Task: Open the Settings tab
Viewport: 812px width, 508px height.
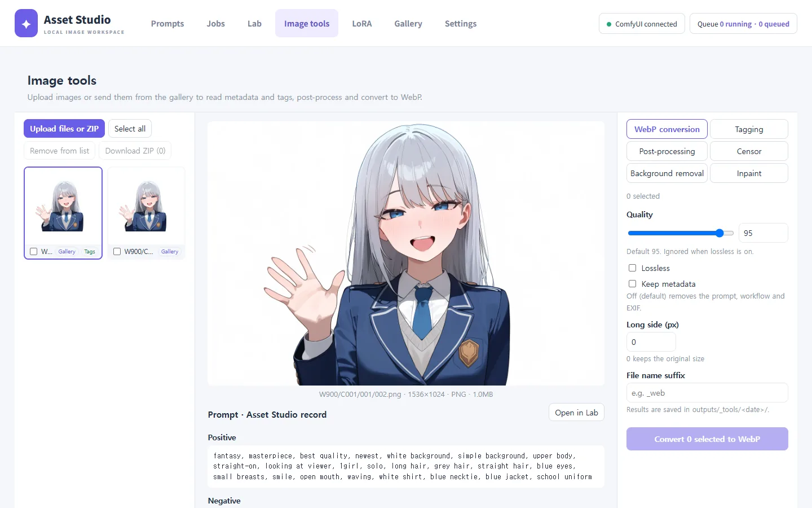Action: [x=461, y=24]
